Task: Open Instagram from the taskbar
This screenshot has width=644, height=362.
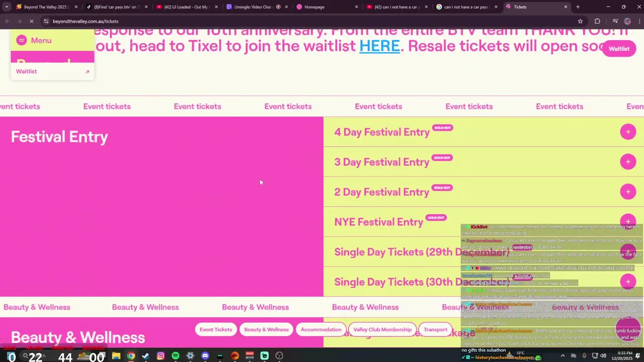Action: pyautogui.click(x=160, y=356)
